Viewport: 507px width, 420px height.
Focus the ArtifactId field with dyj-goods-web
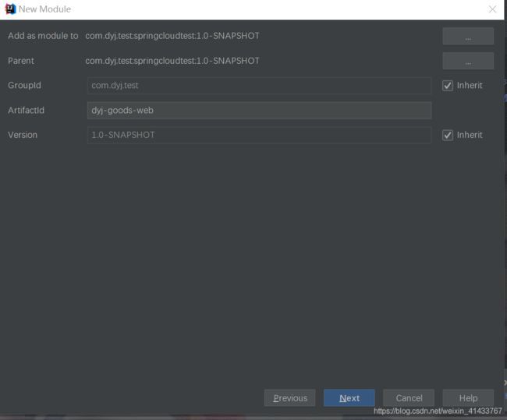point(259,111)
